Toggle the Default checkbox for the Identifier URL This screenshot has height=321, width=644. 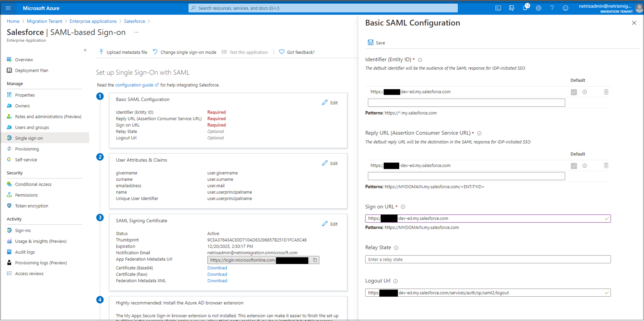(x=574, y=92)
